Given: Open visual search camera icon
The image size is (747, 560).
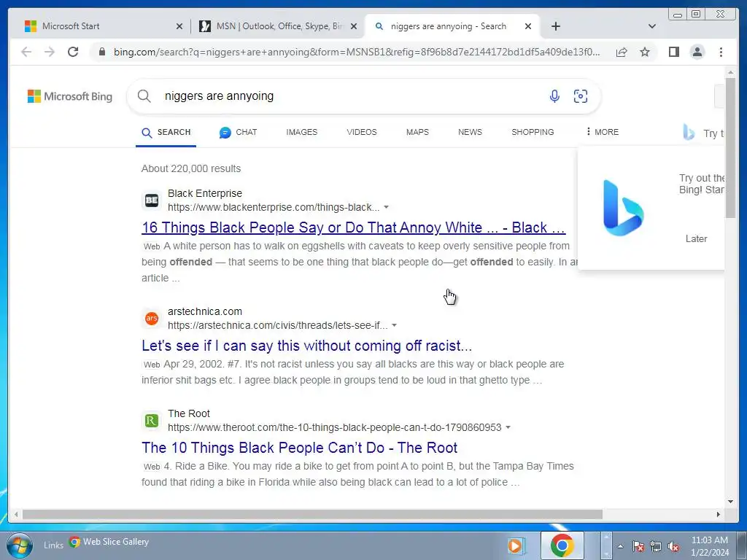Looking at the screenshot, I should (x=580, y=96).
